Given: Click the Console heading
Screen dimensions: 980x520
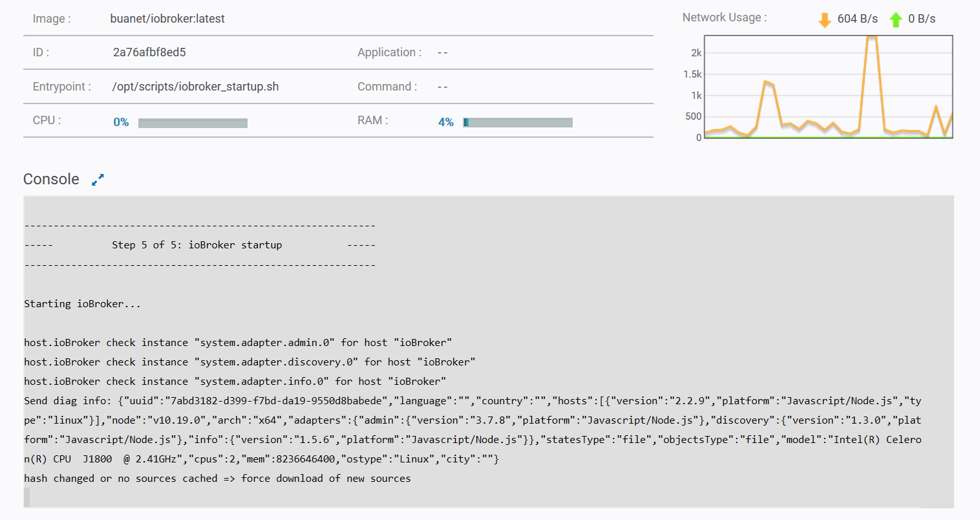Looking at the screenshot, I should 51,179.
